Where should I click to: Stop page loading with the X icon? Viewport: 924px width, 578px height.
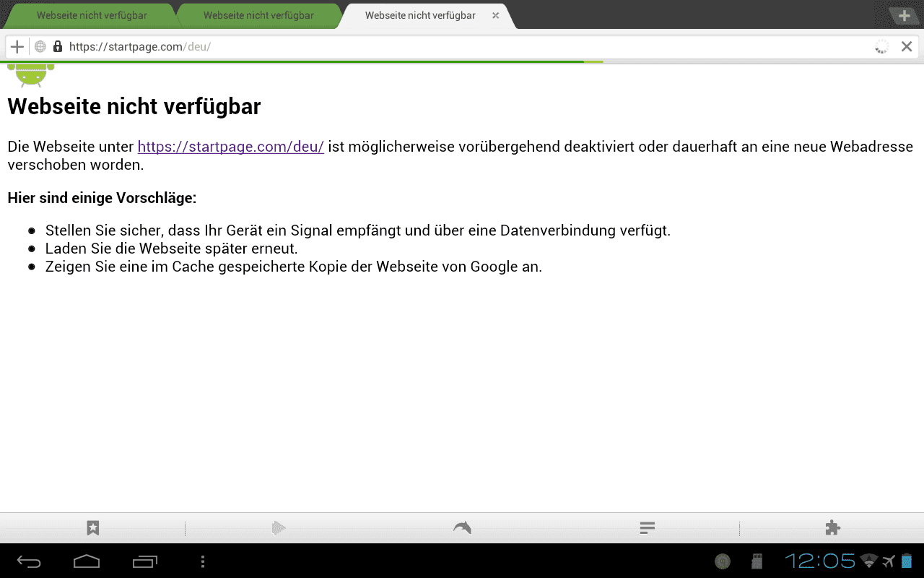(907, 47)
